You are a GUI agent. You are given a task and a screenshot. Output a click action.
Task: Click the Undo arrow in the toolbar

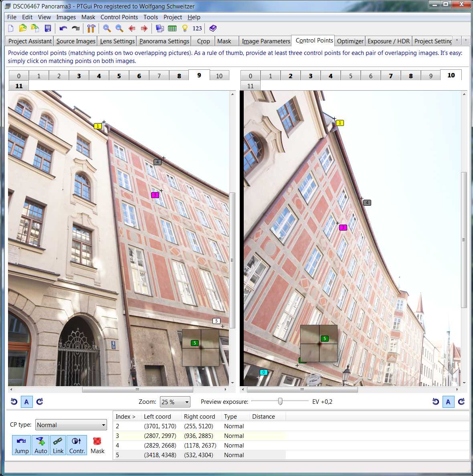[x=63, y=28]
